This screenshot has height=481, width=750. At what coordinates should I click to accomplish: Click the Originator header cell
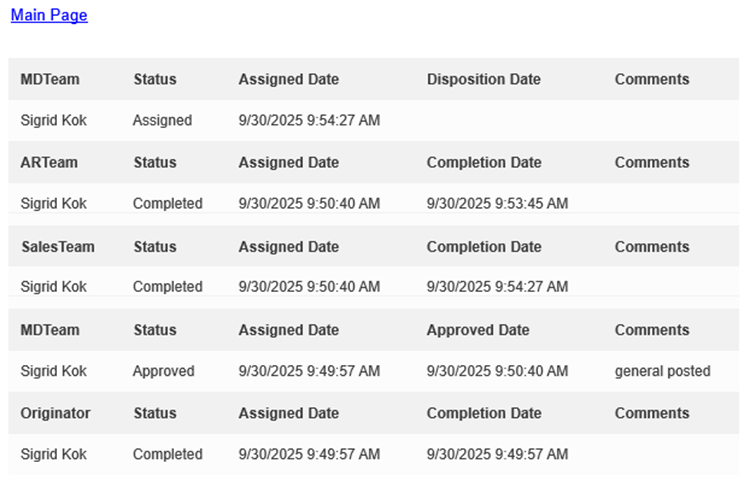[55, 413]
